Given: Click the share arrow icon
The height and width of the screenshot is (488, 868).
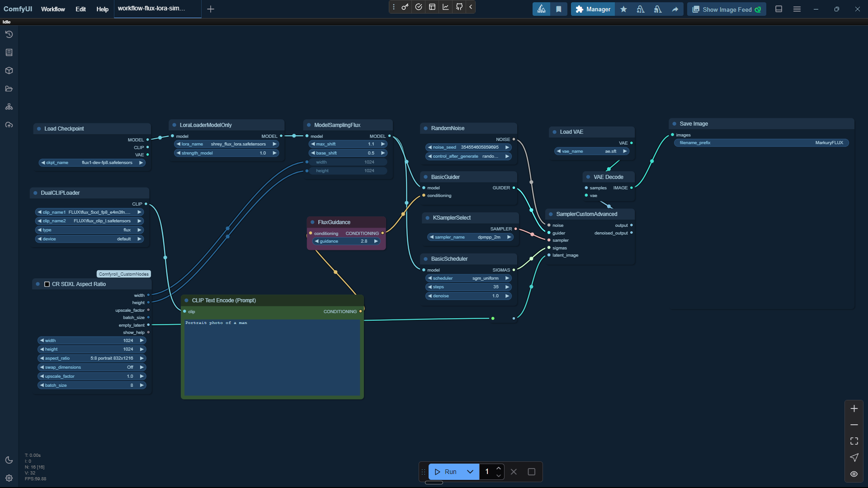Looking at the screenshot, I should coord(675,9).
